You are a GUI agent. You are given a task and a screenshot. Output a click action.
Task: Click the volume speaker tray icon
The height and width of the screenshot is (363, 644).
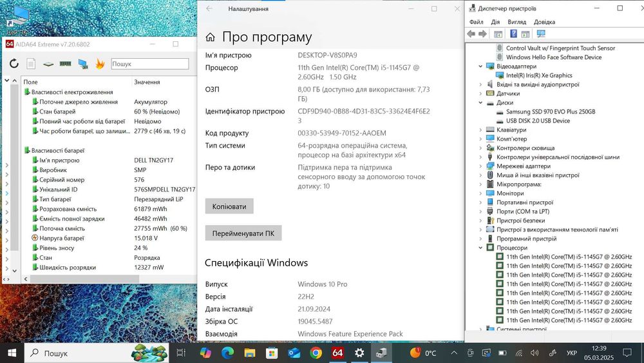tap(535, 353)
